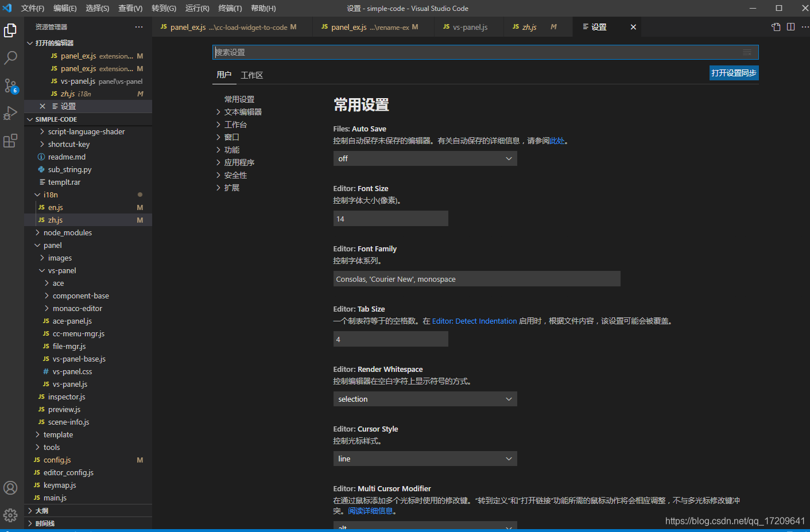810x532 pixels.
Task: Open the Extensions view icon
Action: [x=10, y=141]
